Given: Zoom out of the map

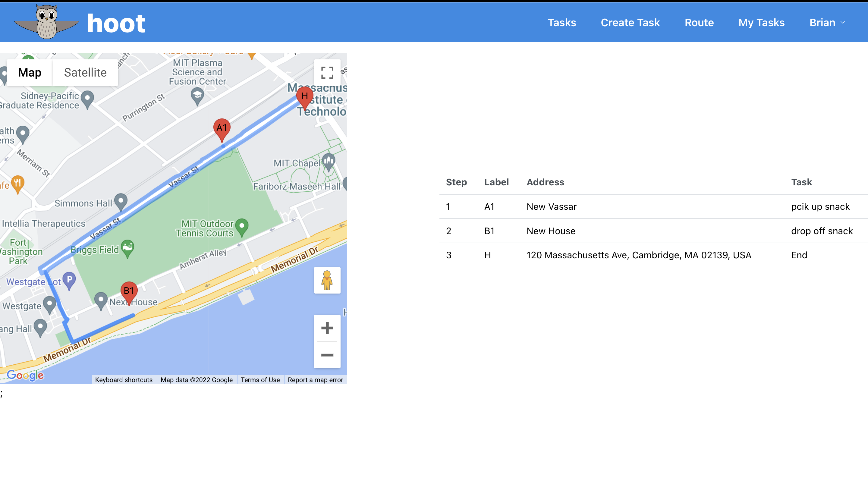Looking at the screenshot, I should pos(327,355).
